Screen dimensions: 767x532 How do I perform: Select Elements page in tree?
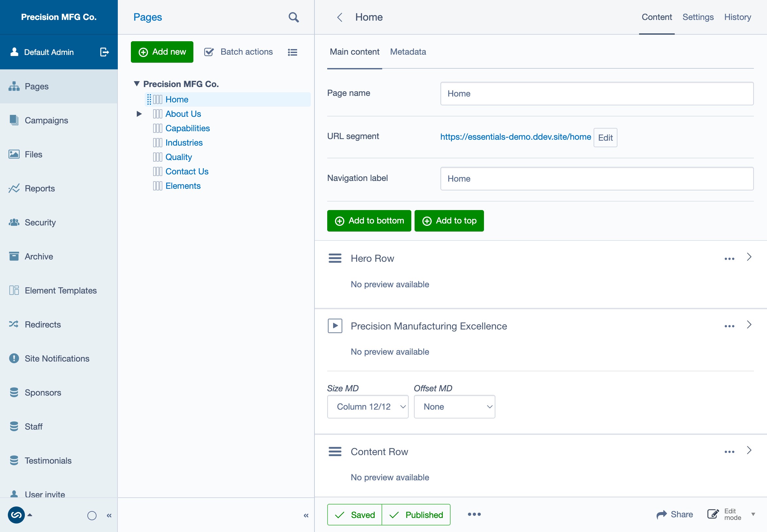pyautogui.click(x=183, y=186)
